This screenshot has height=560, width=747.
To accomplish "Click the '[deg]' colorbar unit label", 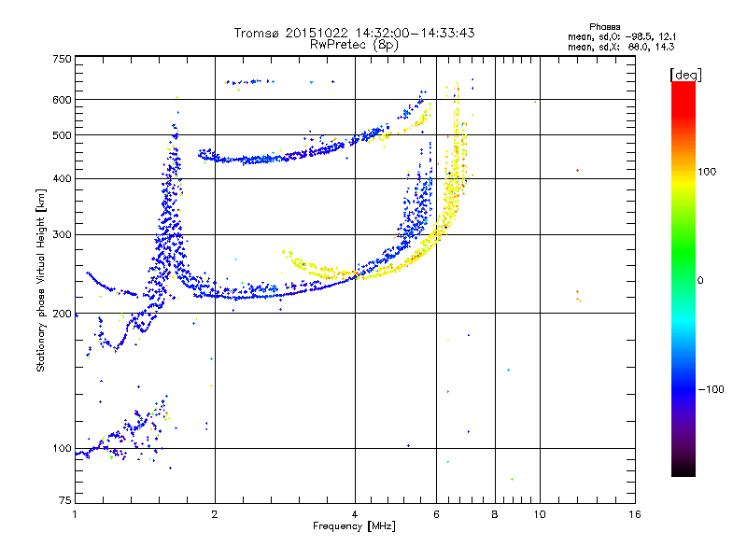I will [685, 75].
